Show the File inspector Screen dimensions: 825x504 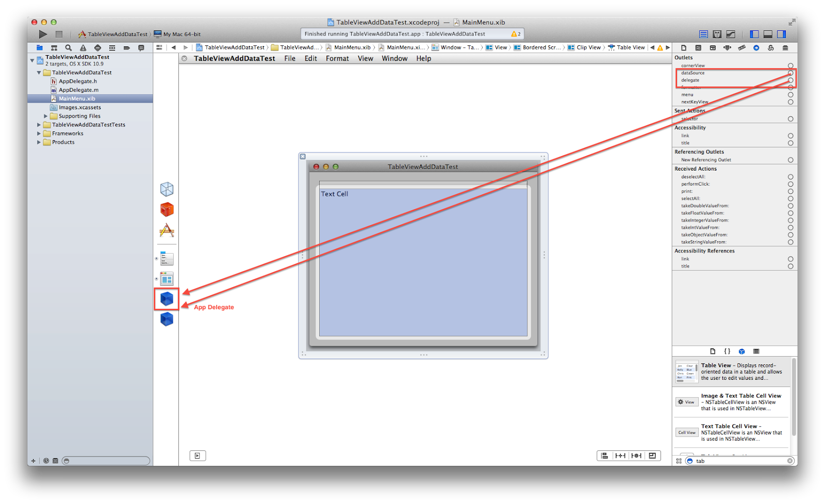pyautogui.click(x=684, y=47)
